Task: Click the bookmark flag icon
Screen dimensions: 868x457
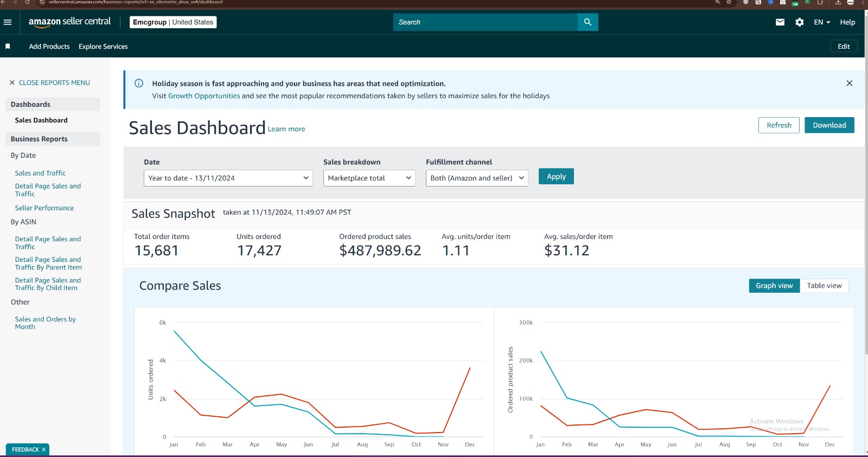Action: coord(8,47)
